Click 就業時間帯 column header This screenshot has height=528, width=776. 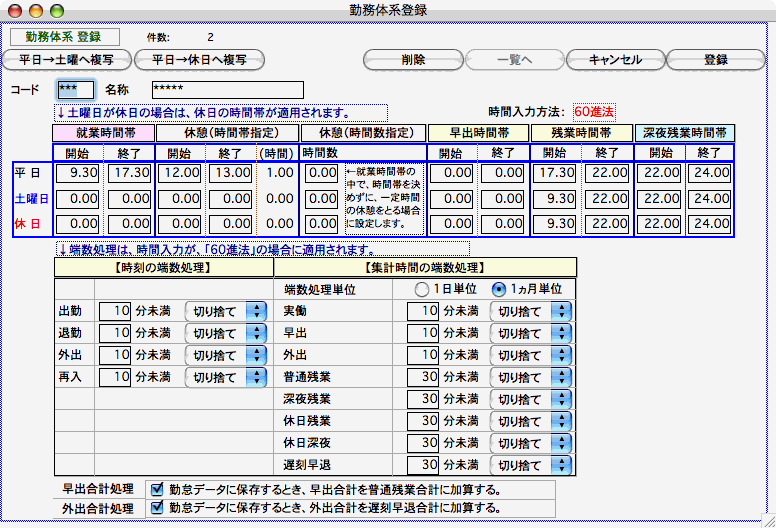point(104,133)
